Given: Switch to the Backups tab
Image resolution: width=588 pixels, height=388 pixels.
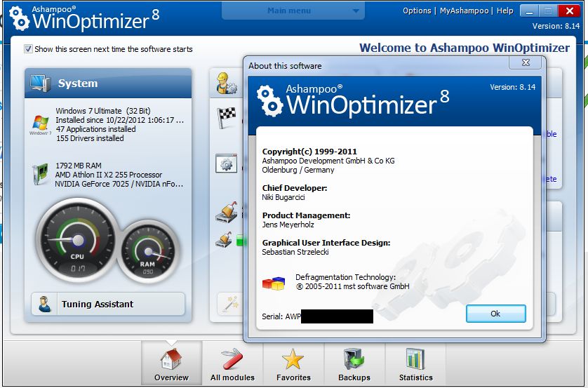Looking at the screenshot, I should pyautogui.click(x=354, y=363).
